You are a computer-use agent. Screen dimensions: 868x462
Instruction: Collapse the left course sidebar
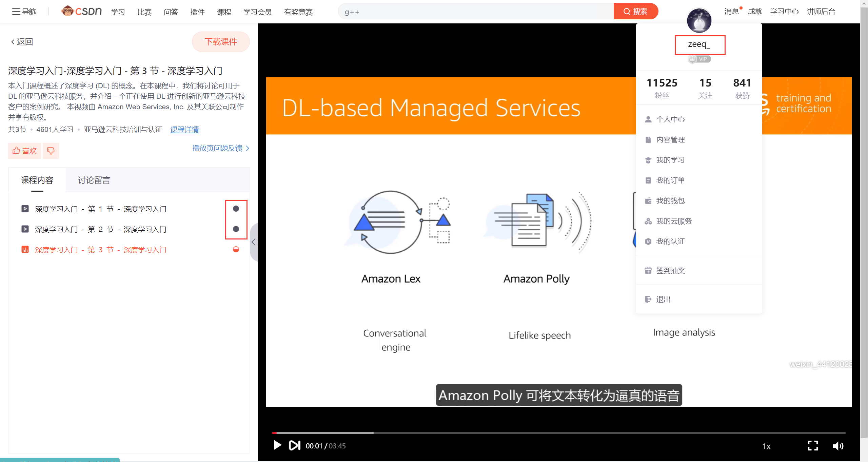point(254,242)
